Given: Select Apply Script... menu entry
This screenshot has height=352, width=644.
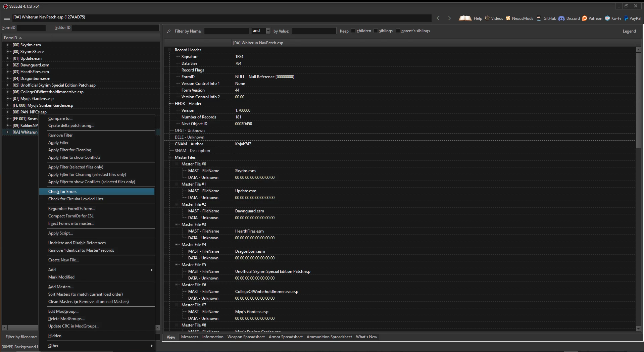Looking at the screenshot, I should point(97,233).
